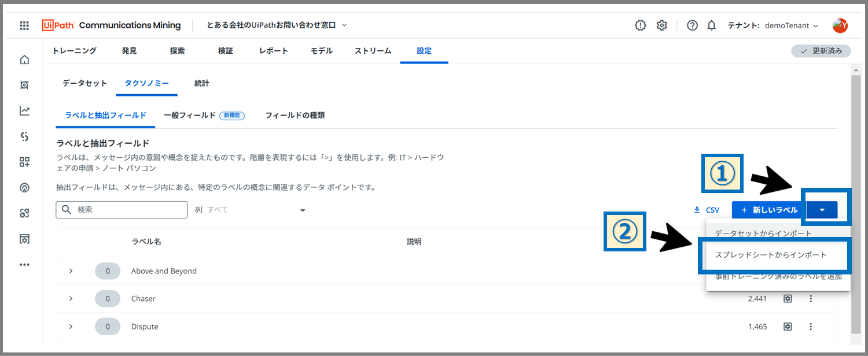This screenshot has width=868, height=356.
Task: Select the 一般フィールド tab
Action: (x=204, y=115)
